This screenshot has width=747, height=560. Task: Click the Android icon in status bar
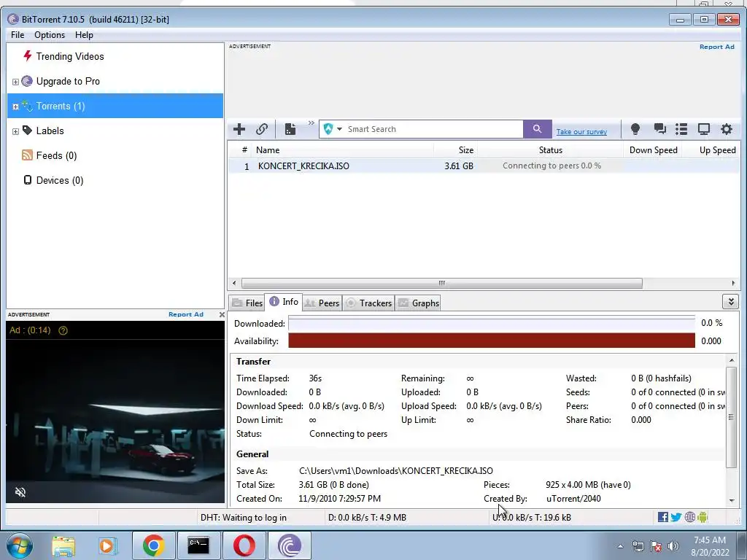tap(703, 517)
